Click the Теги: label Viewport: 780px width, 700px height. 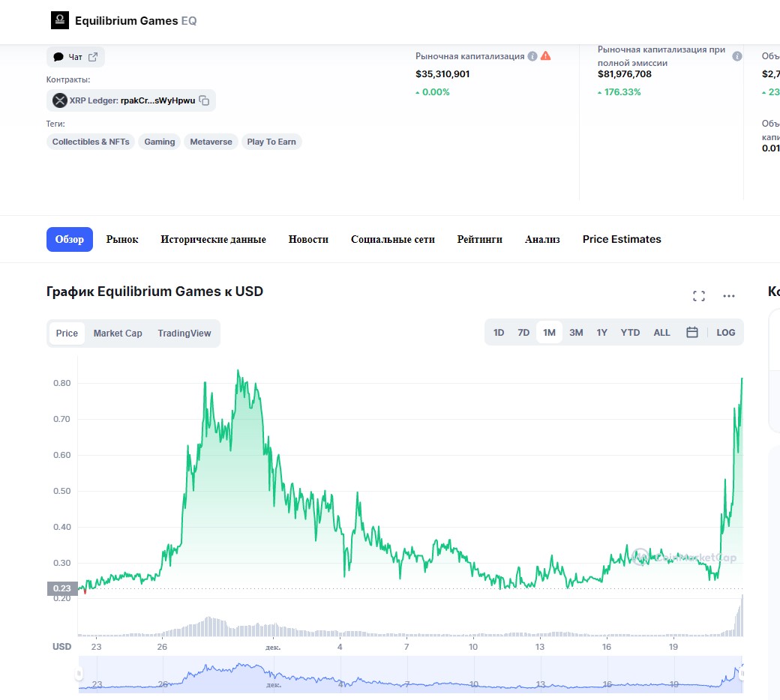55,124
